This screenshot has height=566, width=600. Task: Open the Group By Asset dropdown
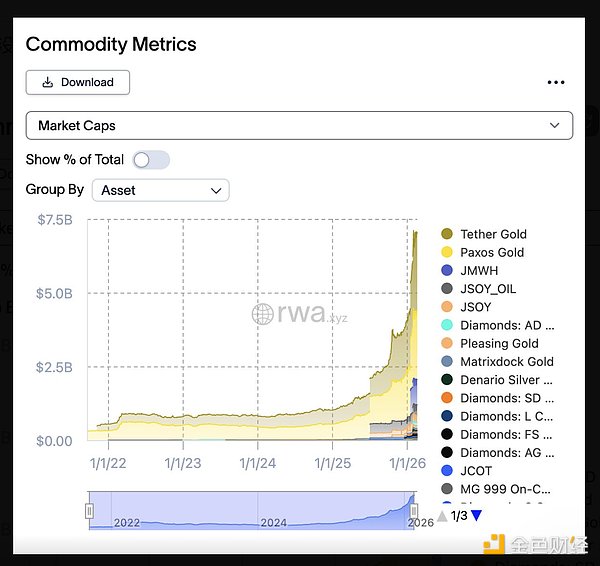pos(160,190)
